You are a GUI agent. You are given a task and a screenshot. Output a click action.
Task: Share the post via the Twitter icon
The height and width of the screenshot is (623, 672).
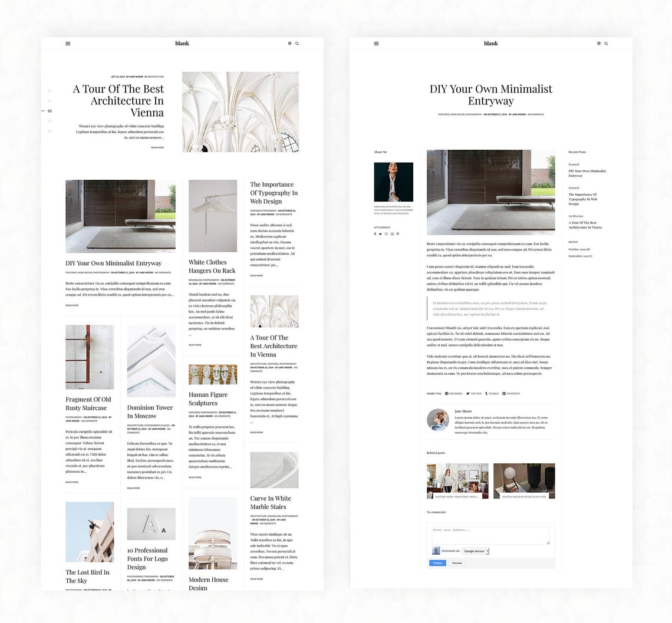tap(469, 393)
